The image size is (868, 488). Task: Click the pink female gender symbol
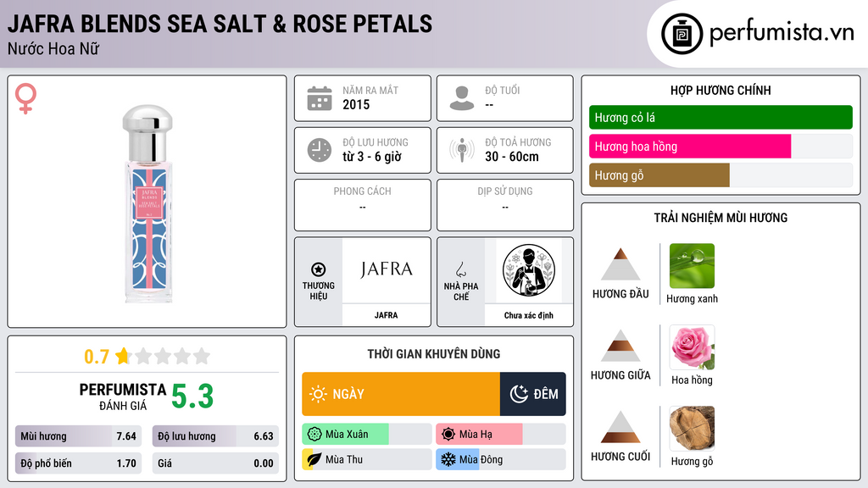25,98
